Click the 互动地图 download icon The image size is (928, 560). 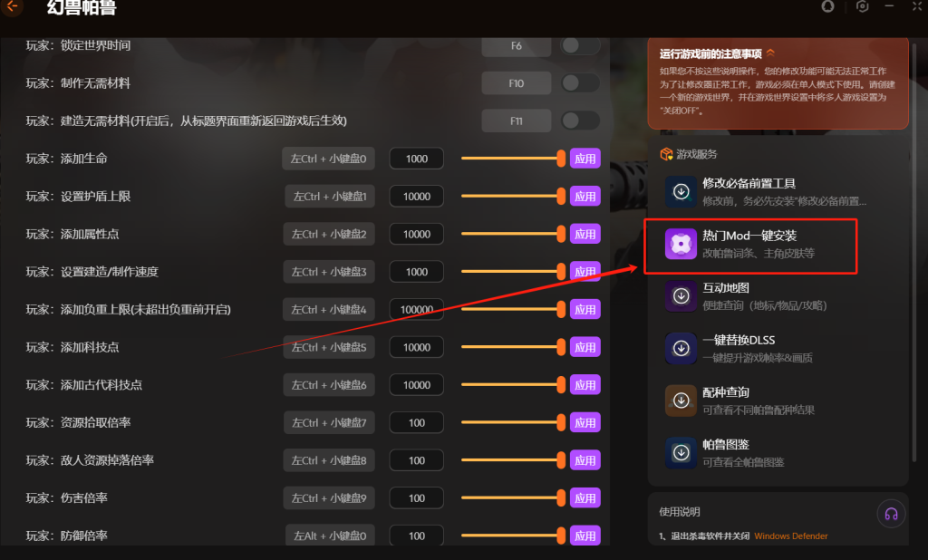point(681,296)
